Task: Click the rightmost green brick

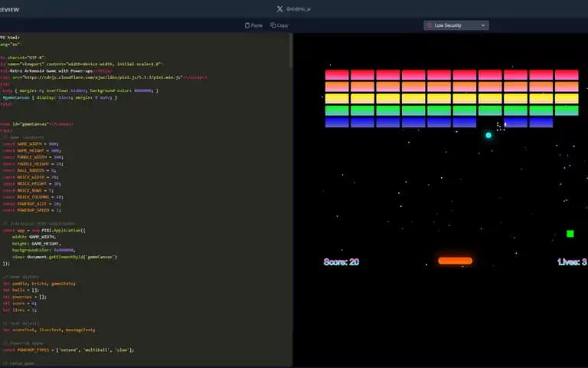Action: [567, 110]
